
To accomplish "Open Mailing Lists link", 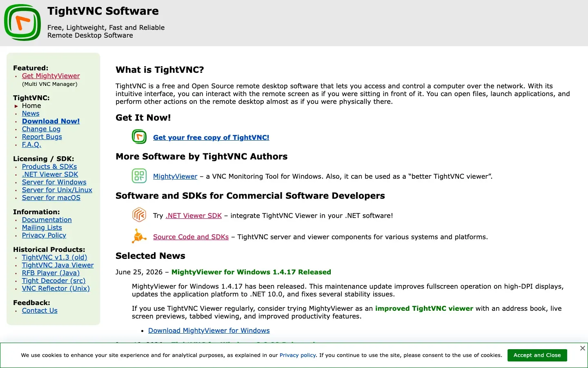I will 42,227.
